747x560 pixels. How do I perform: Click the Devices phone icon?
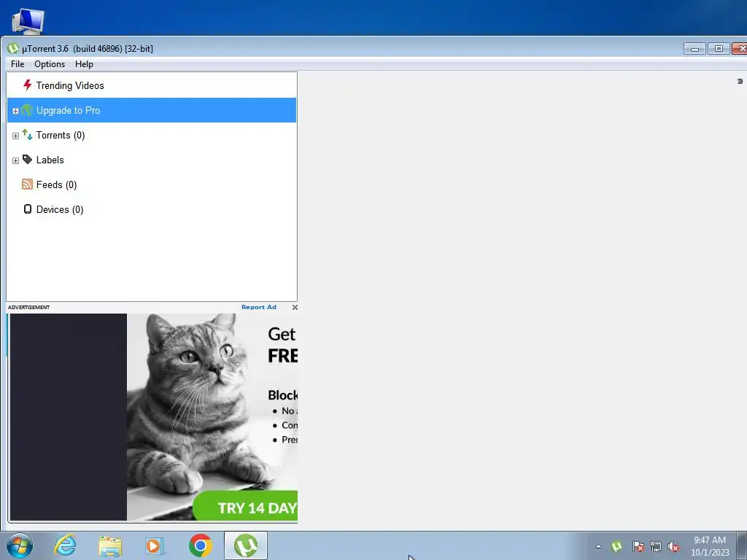coord(28,209)
